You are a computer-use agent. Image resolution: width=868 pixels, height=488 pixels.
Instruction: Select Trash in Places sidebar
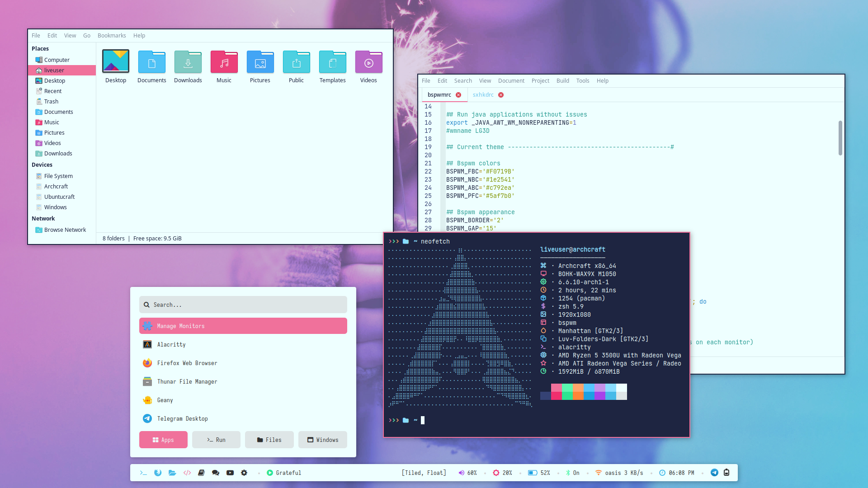tap(51, 102)
